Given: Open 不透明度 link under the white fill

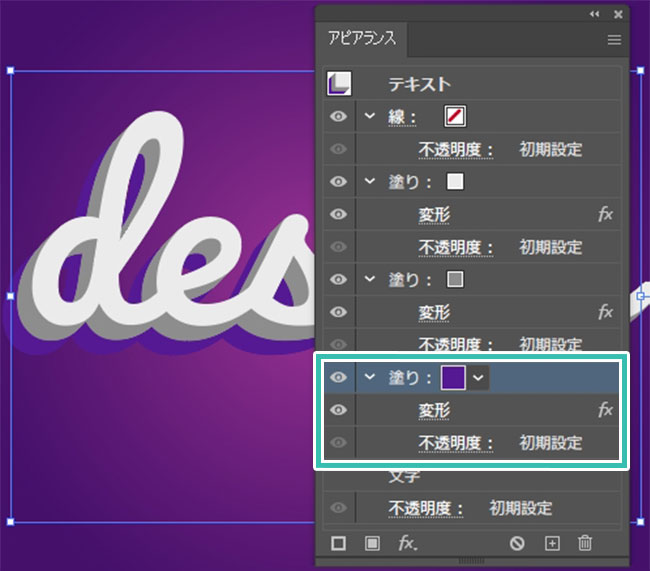Looking at the screenshot, I should (455, 248).
